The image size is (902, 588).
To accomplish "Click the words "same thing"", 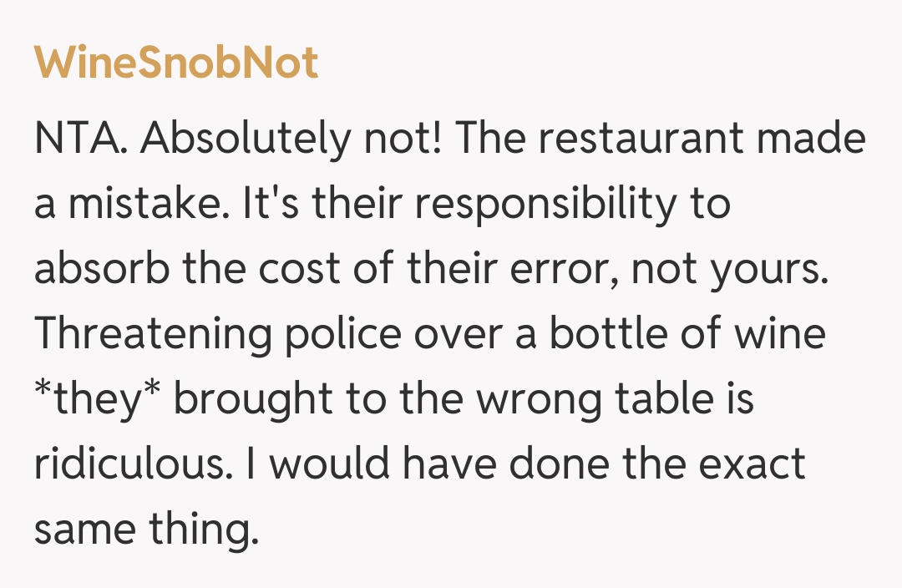I will [x=142, y=530].
